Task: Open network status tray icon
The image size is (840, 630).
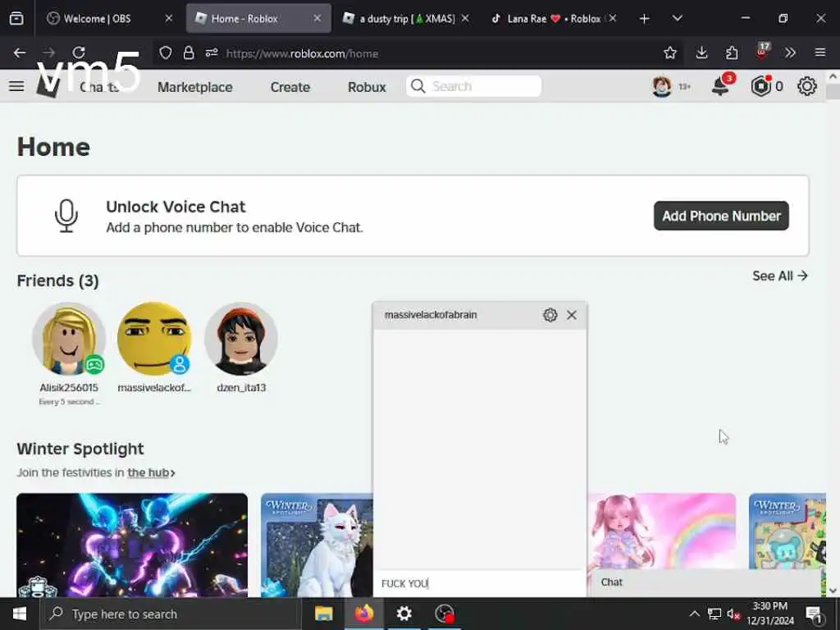Action: (x=714, y=614)
